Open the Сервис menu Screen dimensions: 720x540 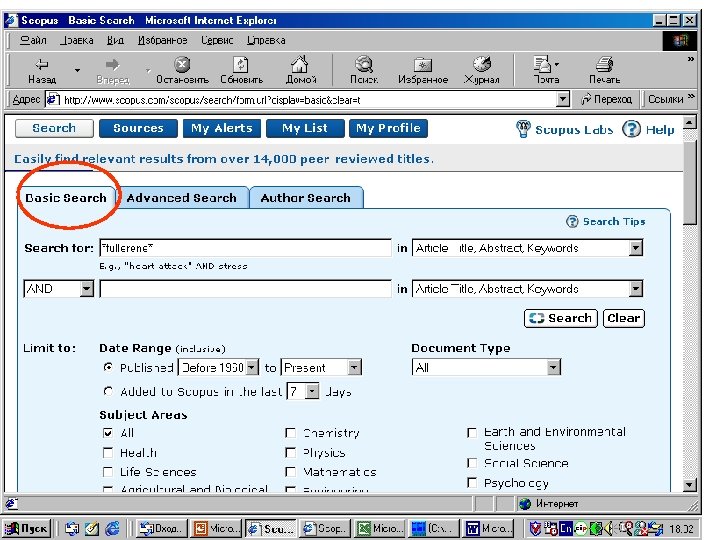217,40
